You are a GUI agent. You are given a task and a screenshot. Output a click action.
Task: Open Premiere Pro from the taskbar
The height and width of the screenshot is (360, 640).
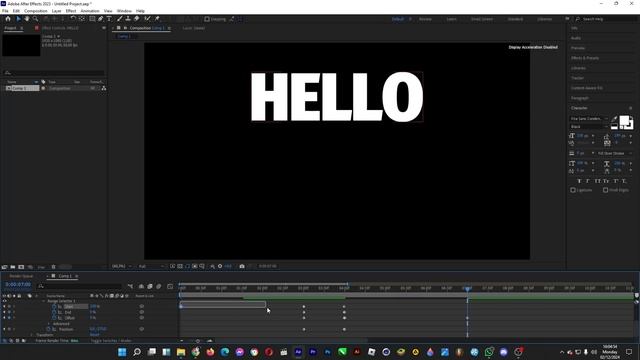pyautogui.click(x=313, y=352)
